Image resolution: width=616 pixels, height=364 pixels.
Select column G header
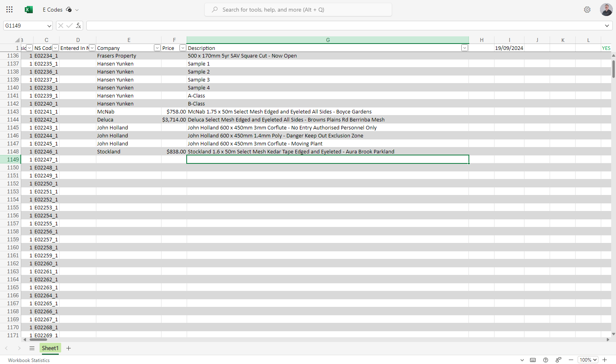[328, 40]
